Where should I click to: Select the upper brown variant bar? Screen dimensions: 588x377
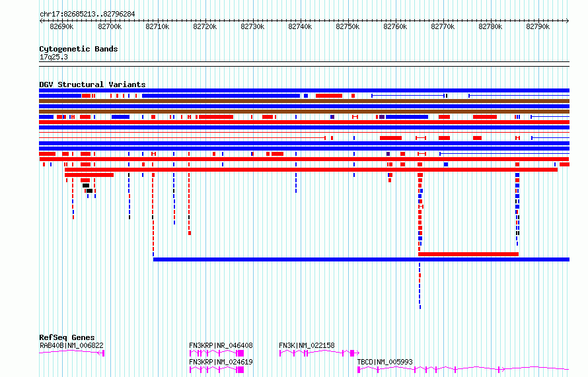pyautogui.click(x=304, y=101)
